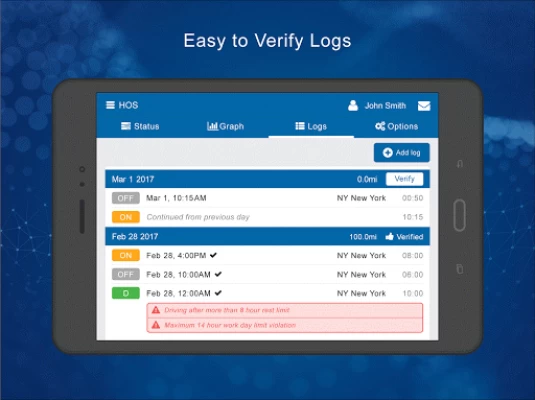Screen dimensions: 535x400
Task: Open the Options tab
Action: pyautogui.click(x=396, y=126)
